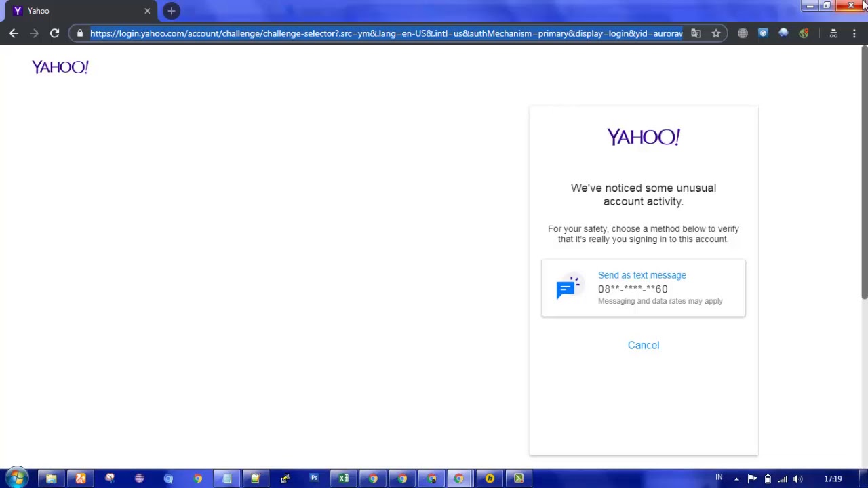
Task: Open the gray globe extension icon
Action: pos(743,33)
